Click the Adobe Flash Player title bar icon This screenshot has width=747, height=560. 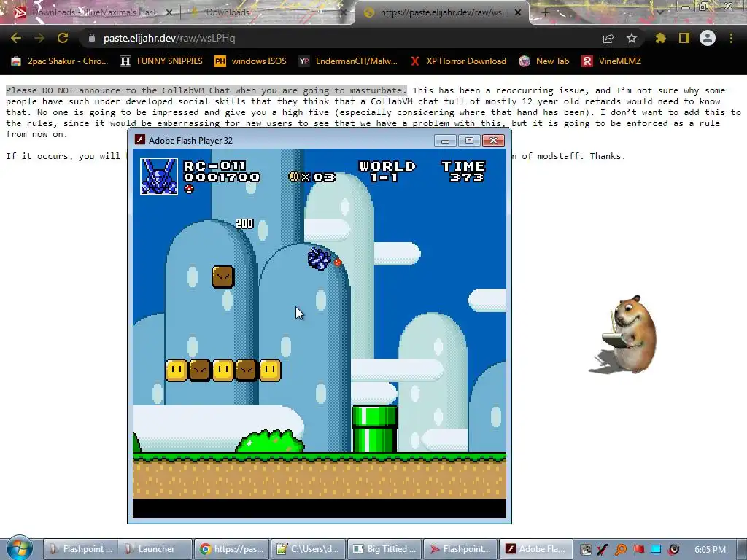coord(139,139)
